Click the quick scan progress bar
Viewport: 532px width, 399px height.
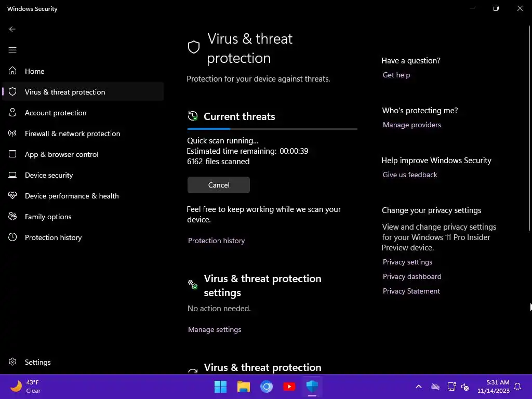point(272,129)
